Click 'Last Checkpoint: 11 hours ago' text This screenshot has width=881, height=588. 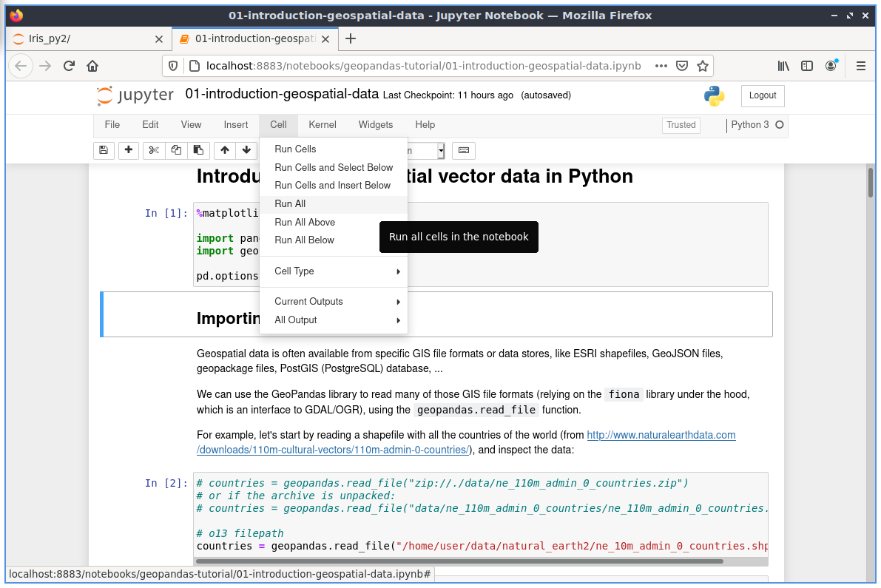(448, 95)
